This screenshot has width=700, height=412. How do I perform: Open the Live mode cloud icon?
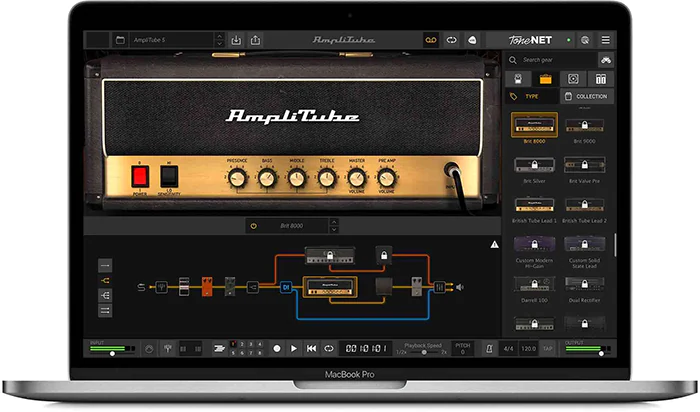[472, 40]
